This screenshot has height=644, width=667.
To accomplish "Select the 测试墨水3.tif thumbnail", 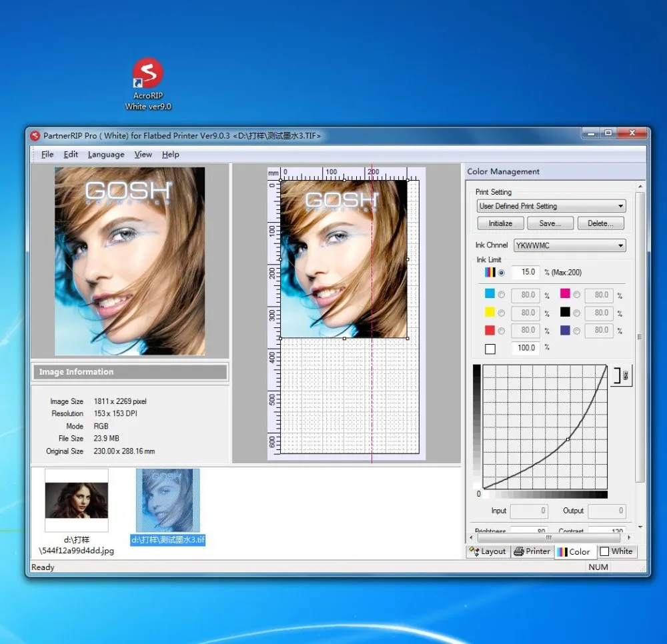I will point(167,507).
